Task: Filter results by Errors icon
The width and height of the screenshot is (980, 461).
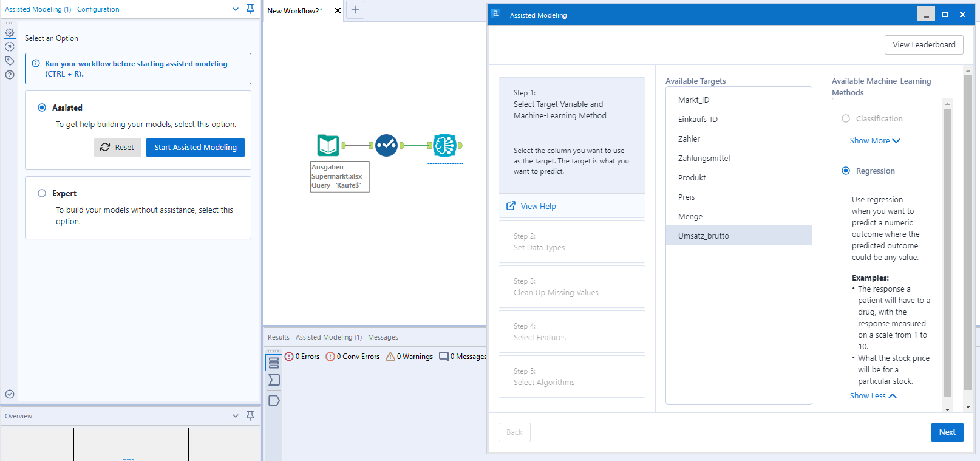Action: pyautogui.click(x=289, y=357)
